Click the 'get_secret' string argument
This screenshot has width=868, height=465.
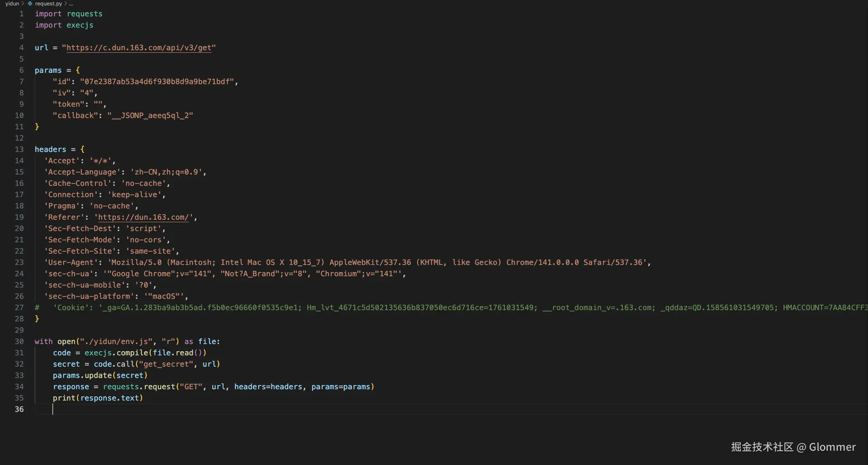pyautogui.click(x=166, y=364)
